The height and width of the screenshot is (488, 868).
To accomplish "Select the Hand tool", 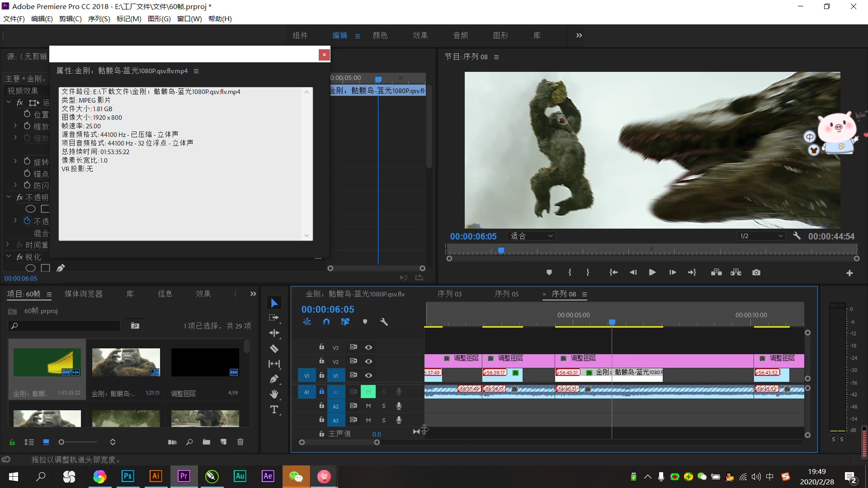I will pyautogui.click(x=274, y=394).
